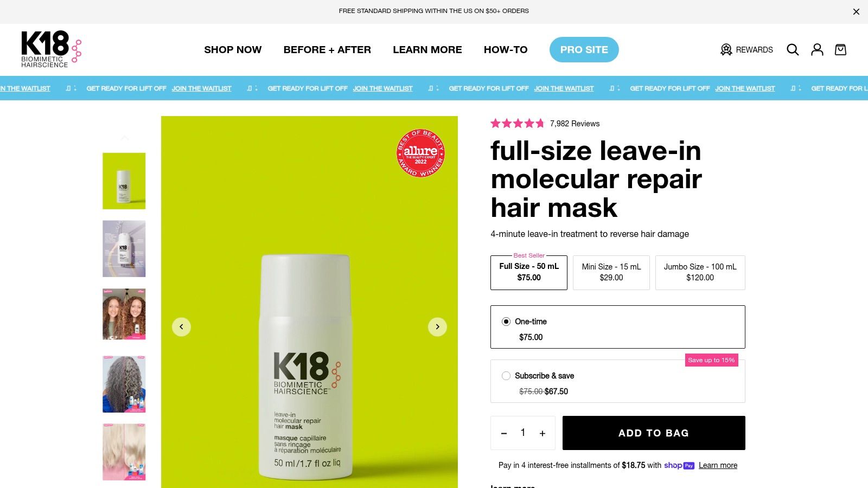
Task: Show next product image with right arrow
Action: (437, 327)
